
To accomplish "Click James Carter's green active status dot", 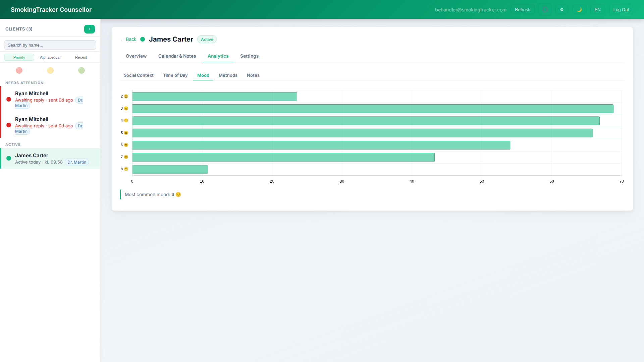I will [x=9, y=158].
